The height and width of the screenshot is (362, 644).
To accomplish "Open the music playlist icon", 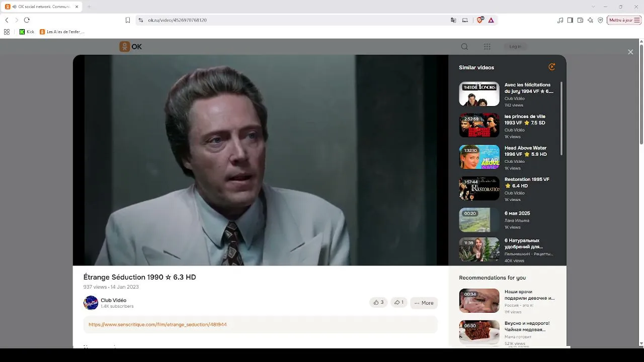I will click(560, 20).
